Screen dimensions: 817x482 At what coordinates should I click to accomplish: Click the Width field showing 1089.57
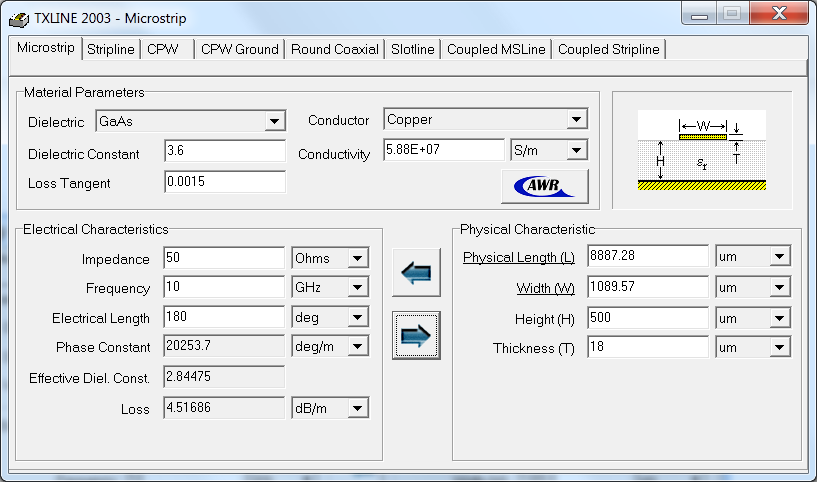point(648,287)
